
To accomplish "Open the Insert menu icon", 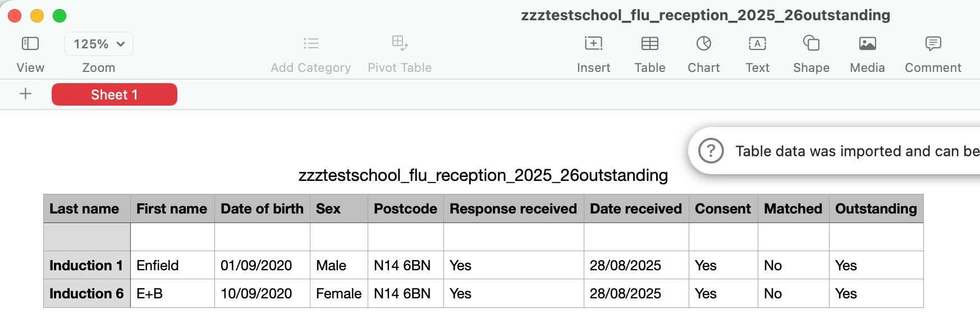I will (x=593, y=44).
